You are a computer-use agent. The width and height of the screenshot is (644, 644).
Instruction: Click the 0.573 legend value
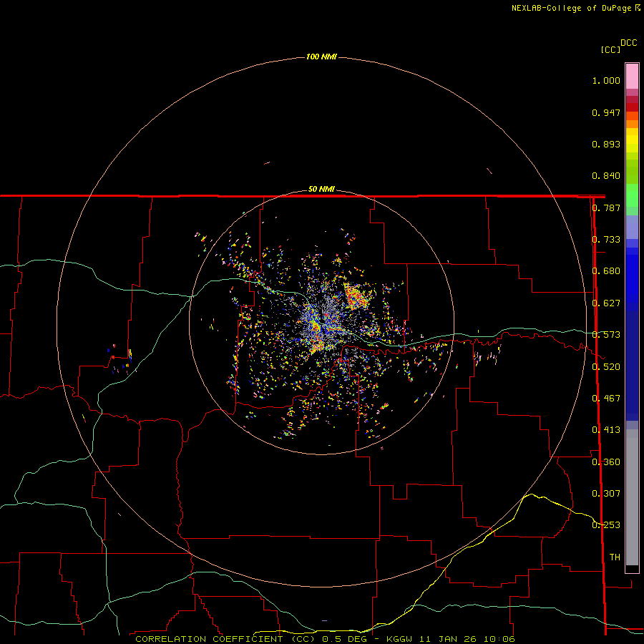pos(606,335)
